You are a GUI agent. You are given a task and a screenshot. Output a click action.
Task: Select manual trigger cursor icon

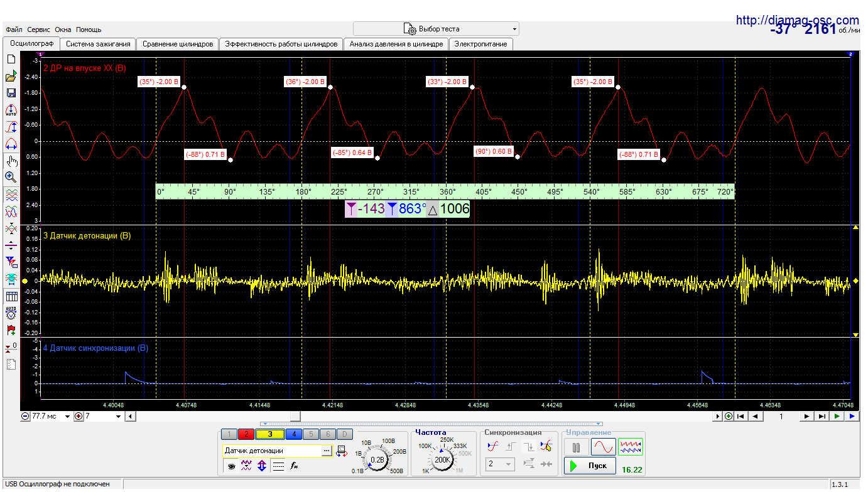[546, 446]
